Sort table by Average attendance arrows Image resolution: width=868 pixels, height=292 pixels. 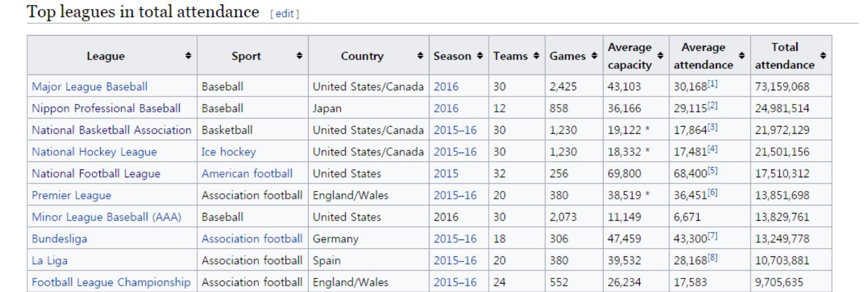tap(742, 56)
